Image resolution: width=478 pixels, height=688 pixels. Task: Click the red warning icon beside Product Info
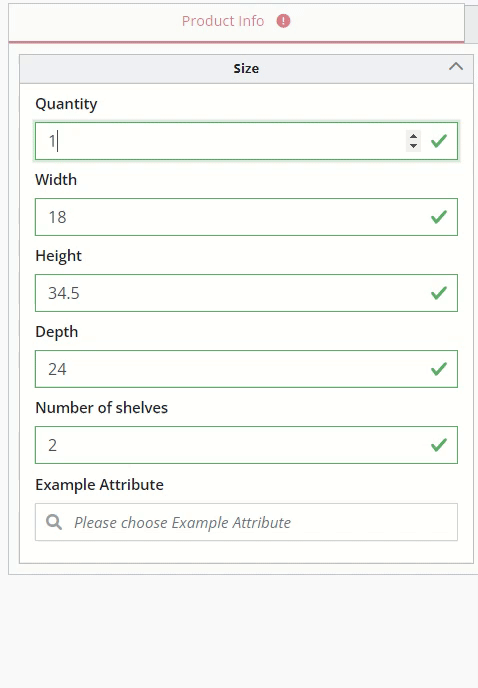click(283, 21)
